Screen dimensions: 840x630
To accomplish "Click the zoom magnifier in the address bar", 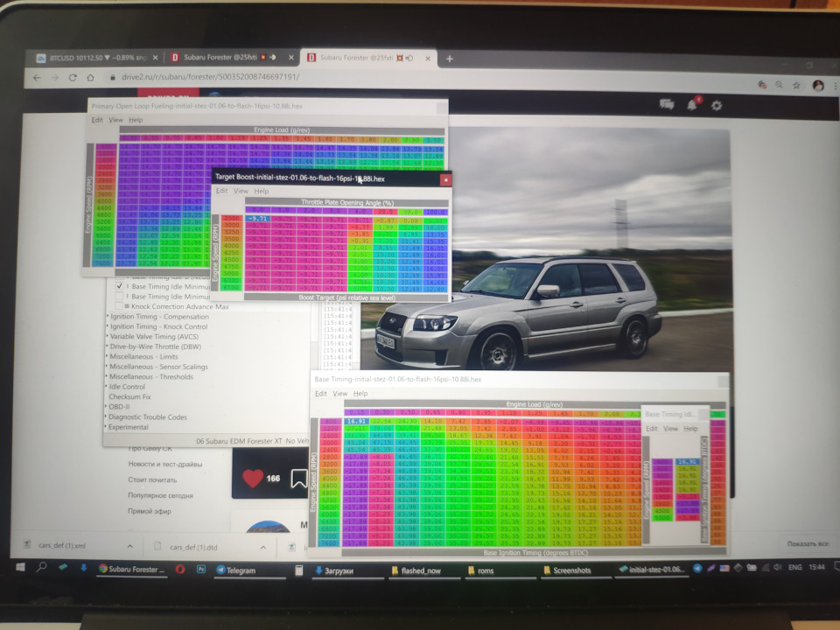I will click(779, 85).
